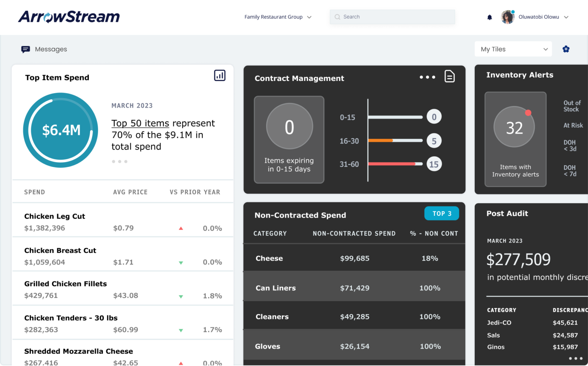588x366 pixels.
Task: Click the TOP 3 button
Action: pyautogui.click(x=441, y=213)
